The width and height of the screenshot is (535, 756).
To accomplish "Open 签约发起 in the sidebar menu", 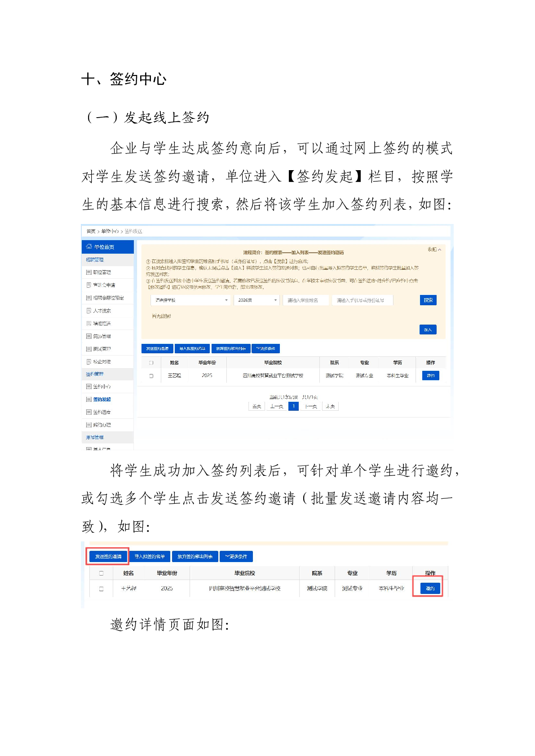I will point(102,399).
